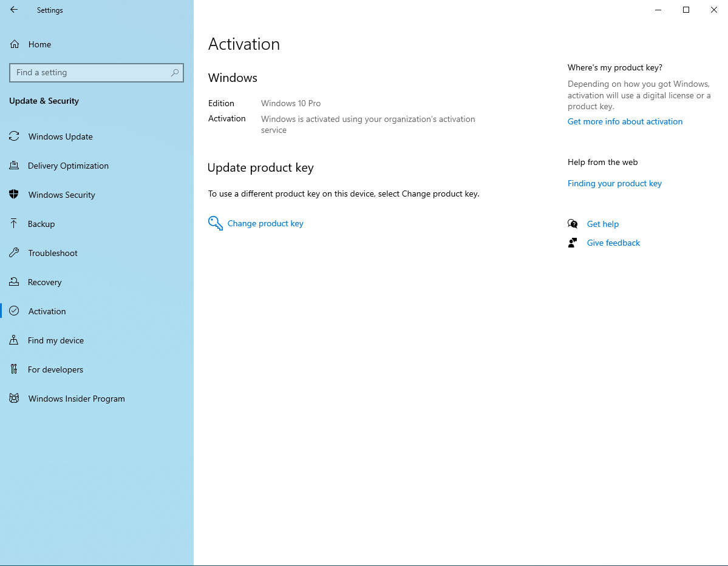Click the Activation checkmark icon

[x=14, y=311]
